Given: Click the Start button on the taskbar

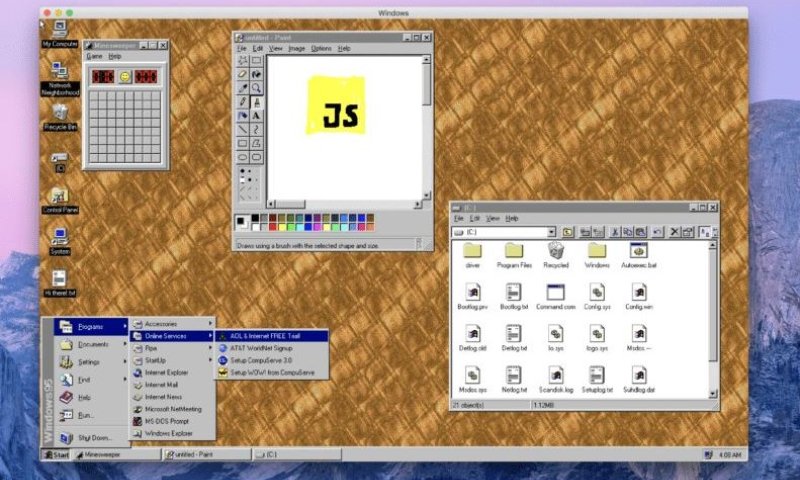Looking at the screenshot, I should coord(55,454).
